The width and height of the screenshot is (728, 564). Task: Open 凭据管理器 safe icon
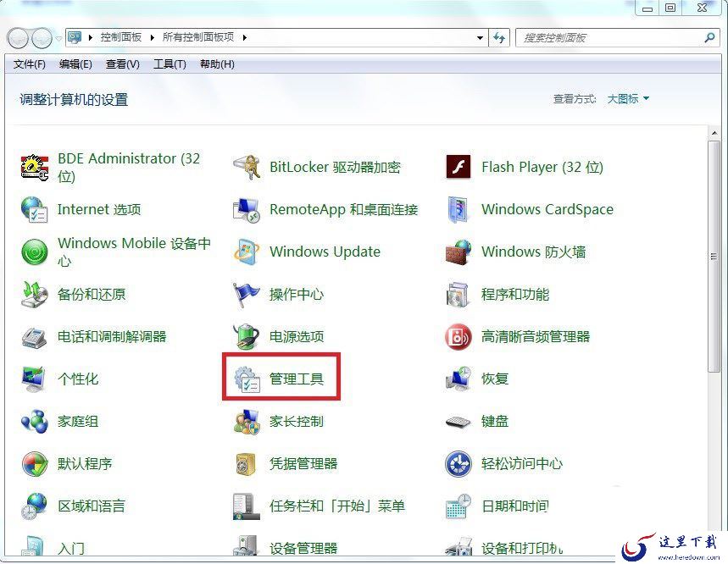pos(246,464)
